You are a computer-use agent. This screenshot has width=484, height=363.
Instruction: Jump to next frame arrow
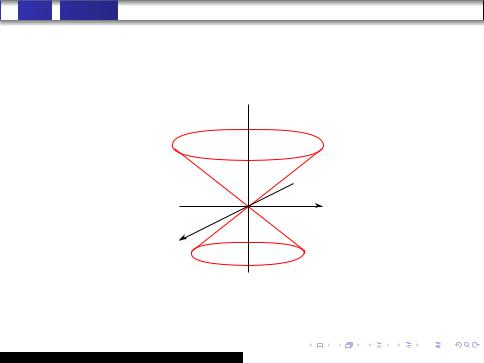coord(358,345)
